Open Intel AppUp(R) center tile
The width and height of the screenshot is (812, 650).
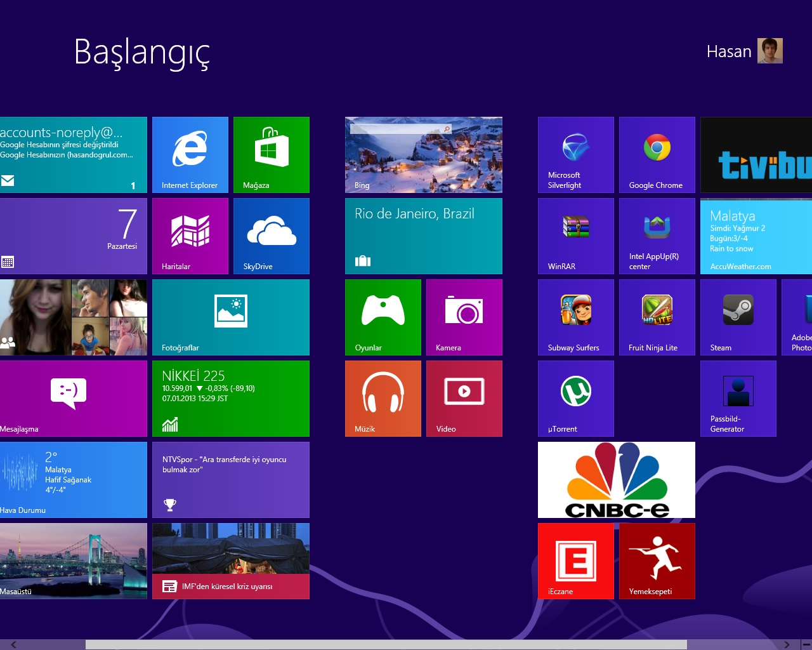pos(657,236)
